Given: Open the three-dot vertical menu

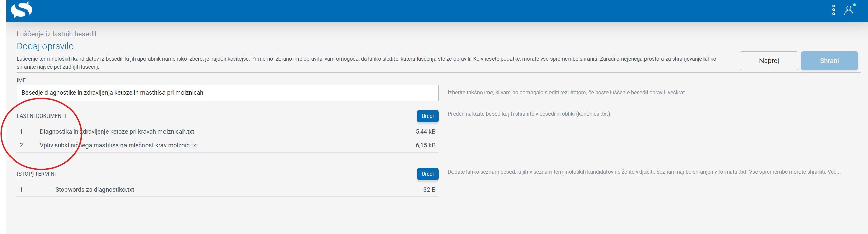Looking at the screenshot, I should pos(833,10).
